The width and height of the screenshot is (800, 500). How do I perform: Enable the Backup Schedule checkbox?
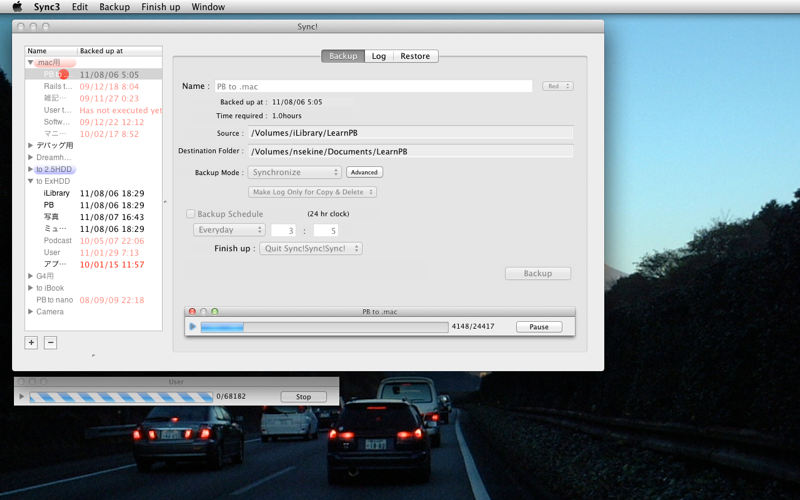[x=190, y=214]
